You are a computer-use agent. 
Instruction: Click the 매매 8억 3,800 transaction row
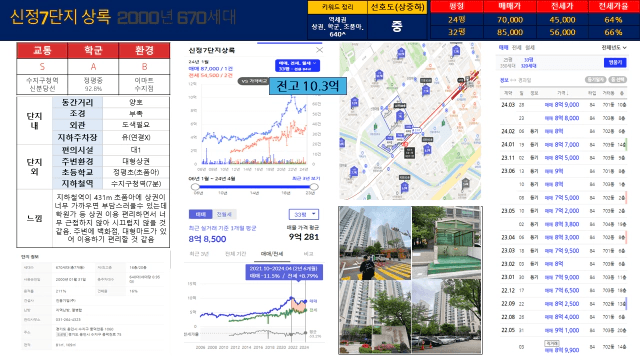pos(563,224)
